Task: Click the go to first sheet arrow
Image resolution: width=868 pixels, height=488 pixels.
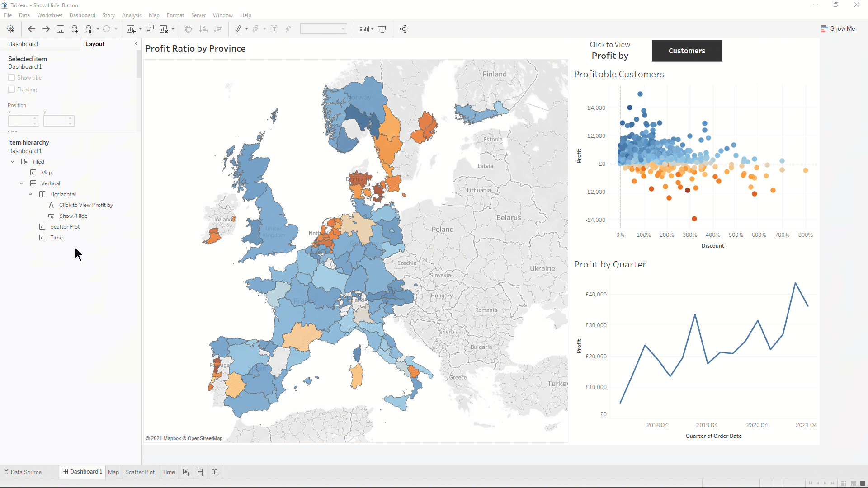Action: tap(811, 483)
